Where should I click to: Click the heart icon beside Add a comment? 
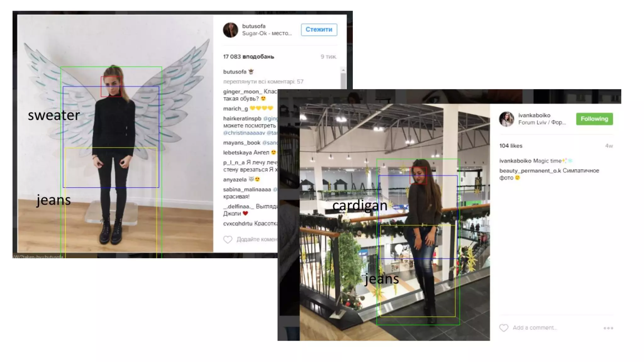503,328
